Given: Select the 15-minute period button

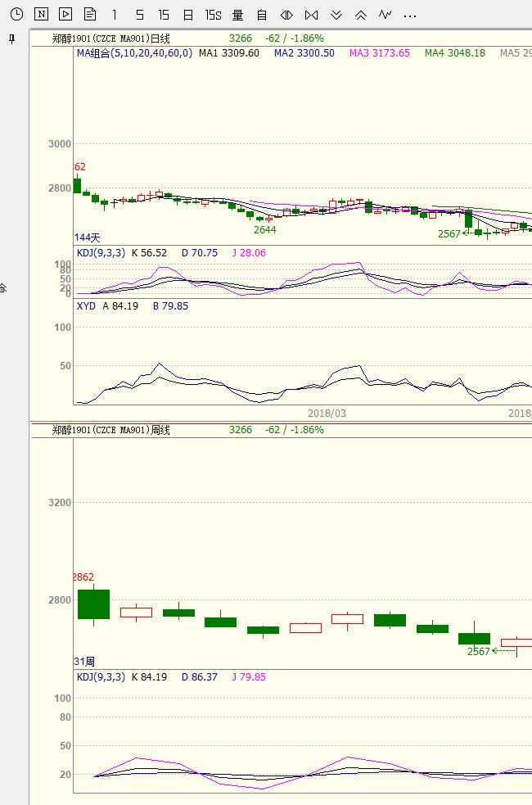Looking at the screenshot, I should click(164, 15).
